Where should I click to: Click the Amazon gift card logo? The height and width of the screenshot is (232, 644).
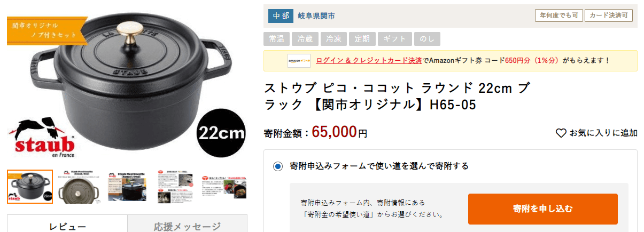pyautogui.click(x=299, y=61)
